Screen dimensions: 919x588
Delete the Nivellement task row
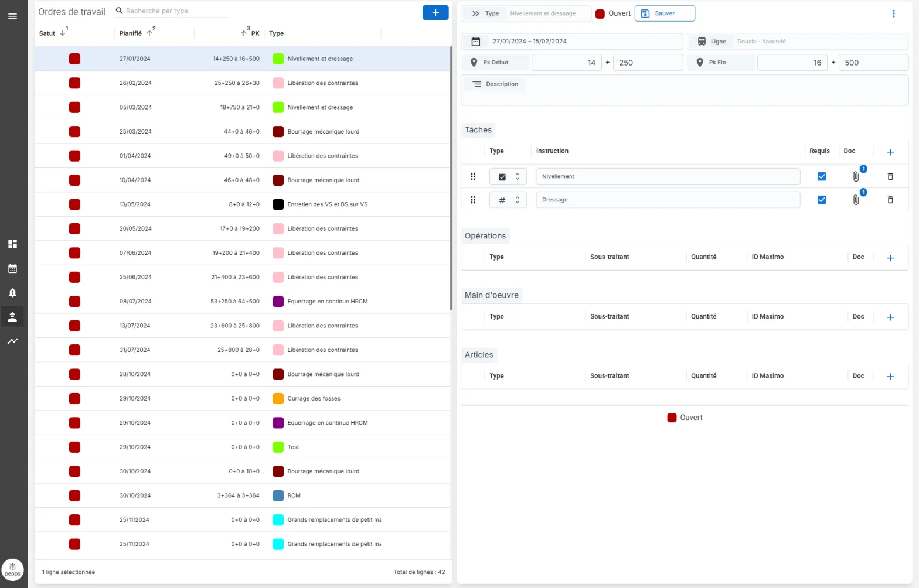point(890,176)
